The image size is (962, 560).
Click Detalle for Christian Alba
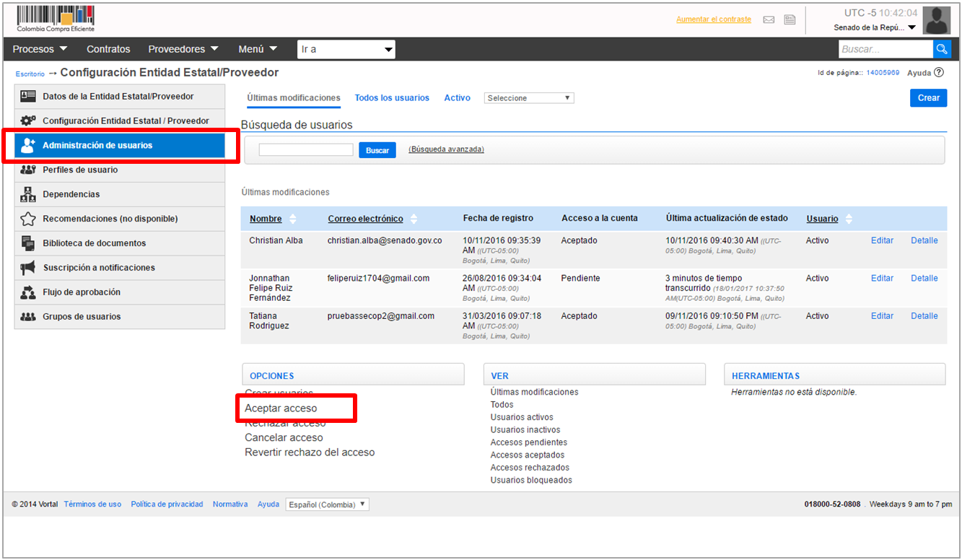pyautogui.click(x=924, y=240)
